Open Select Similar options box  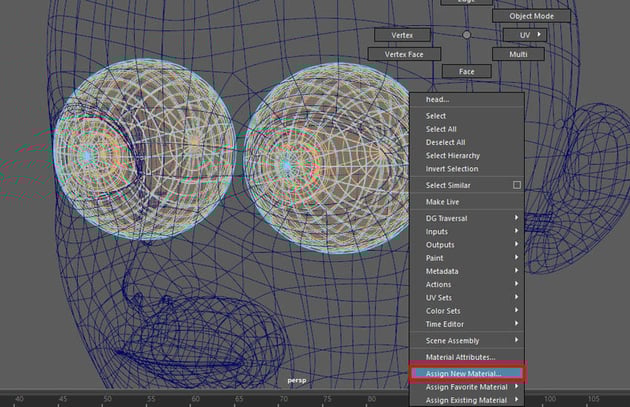coord(516,185)
